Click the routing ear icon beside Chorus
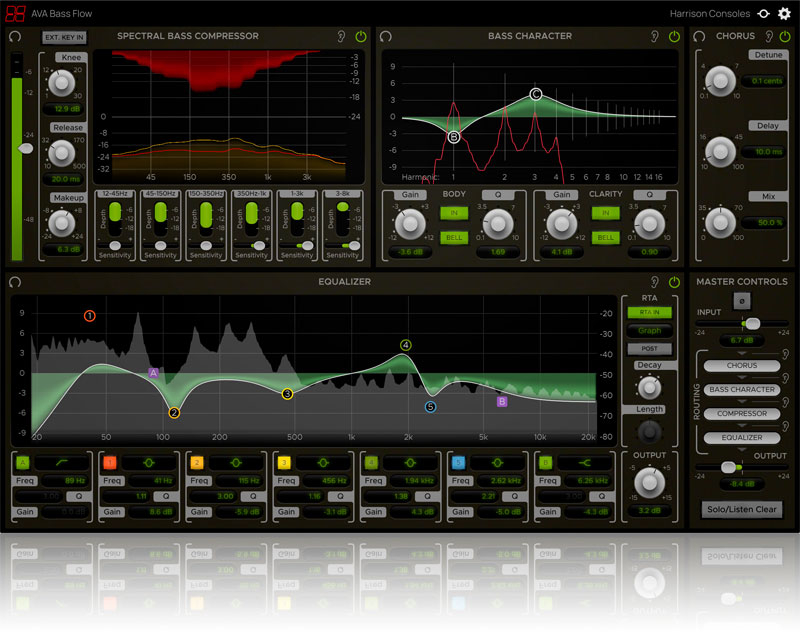This screenshot has width=800, height=633. point(785,354)
